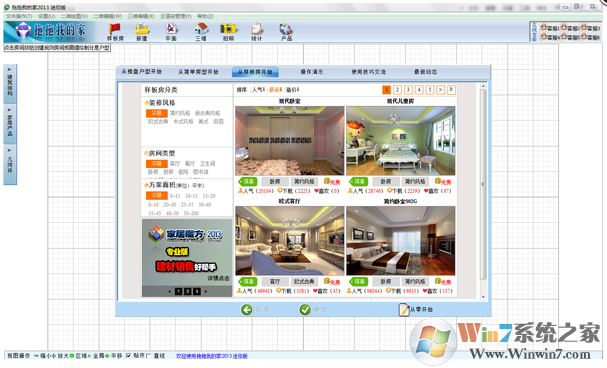The height and width of the screenshot is (368, 607).
Task: Toggle the 贴齐 snap checkbox
Action: pyautogui.click(x=129, y=356)
